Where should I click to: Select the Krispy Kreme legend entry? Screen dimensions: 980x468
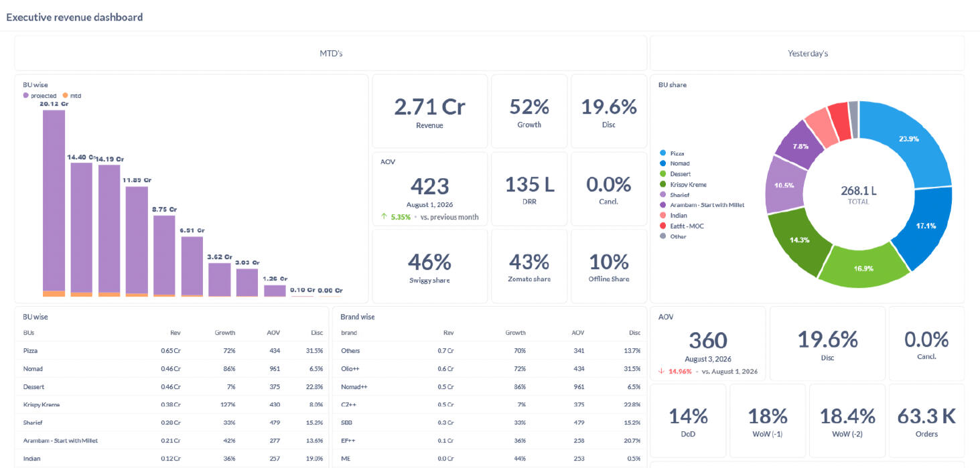683,184
